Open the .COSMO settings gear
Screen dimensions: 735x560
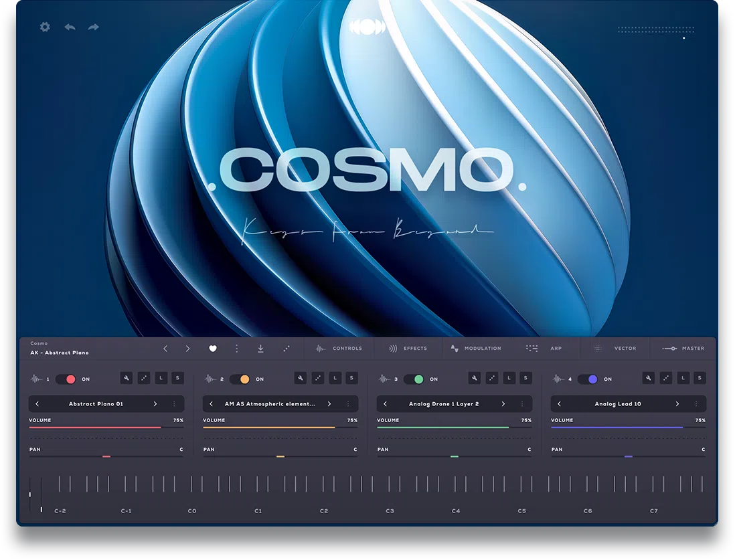[44, 27]
